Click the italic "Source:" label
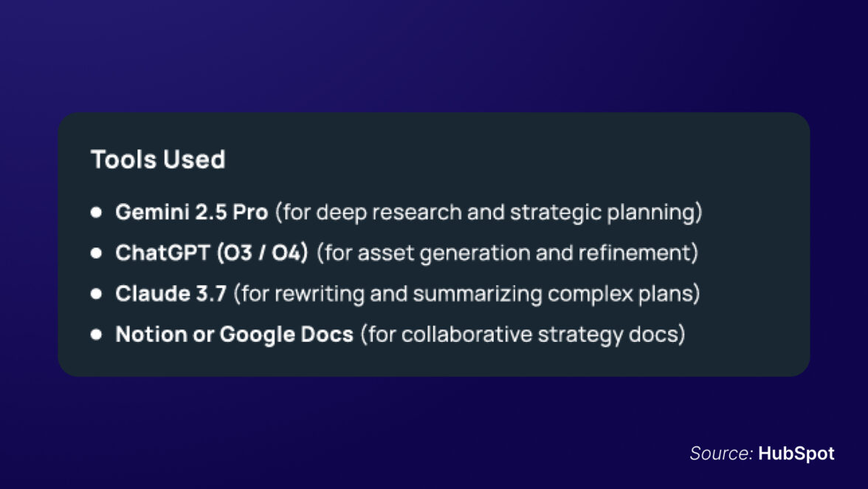The width and height of the screenshot is (868, 489). coord(720,454)
